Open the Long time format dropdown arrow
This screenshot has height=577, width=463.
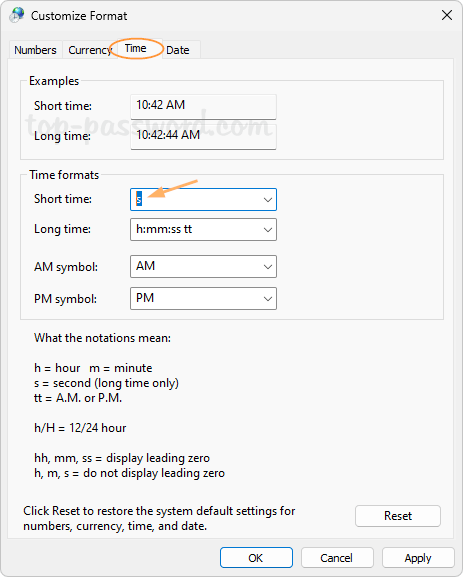pyautogui.click(x=268, y=230)
